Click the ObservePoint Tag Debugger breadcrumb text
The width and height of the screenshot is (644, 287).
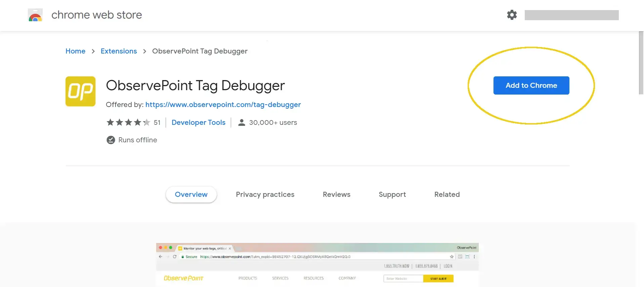click(200, 51)
